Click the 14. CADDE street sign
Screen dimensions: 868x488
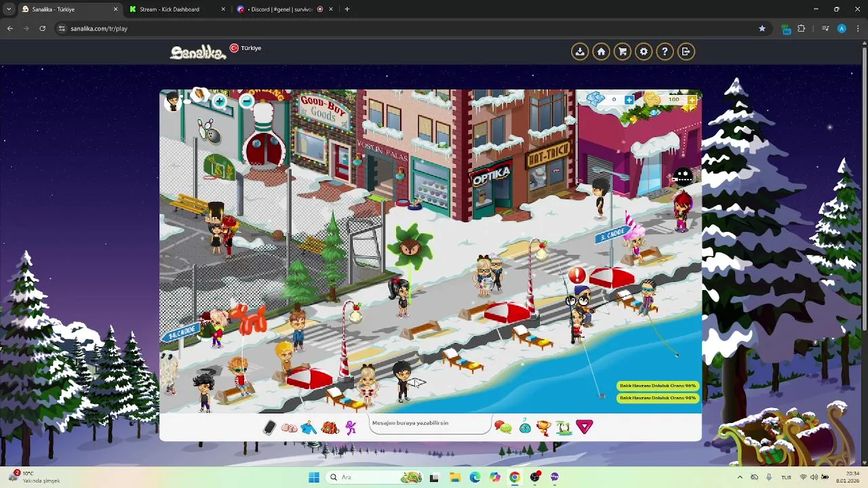(180, 333)
